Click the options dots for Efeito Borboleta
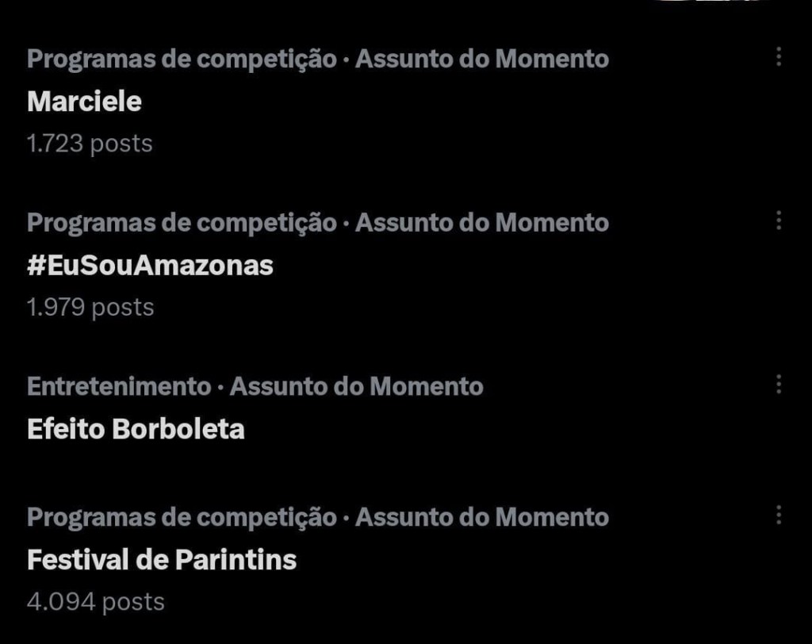The width and height of the screenshot is (812, 644). pyautogui.click(x=779, y=385)
